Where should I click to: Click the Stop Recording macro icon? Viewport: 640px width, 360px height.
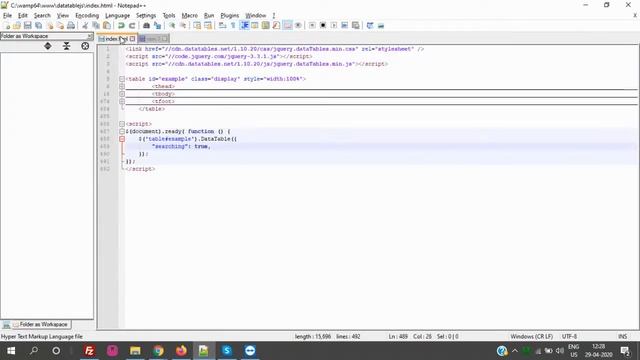point(323,25)
